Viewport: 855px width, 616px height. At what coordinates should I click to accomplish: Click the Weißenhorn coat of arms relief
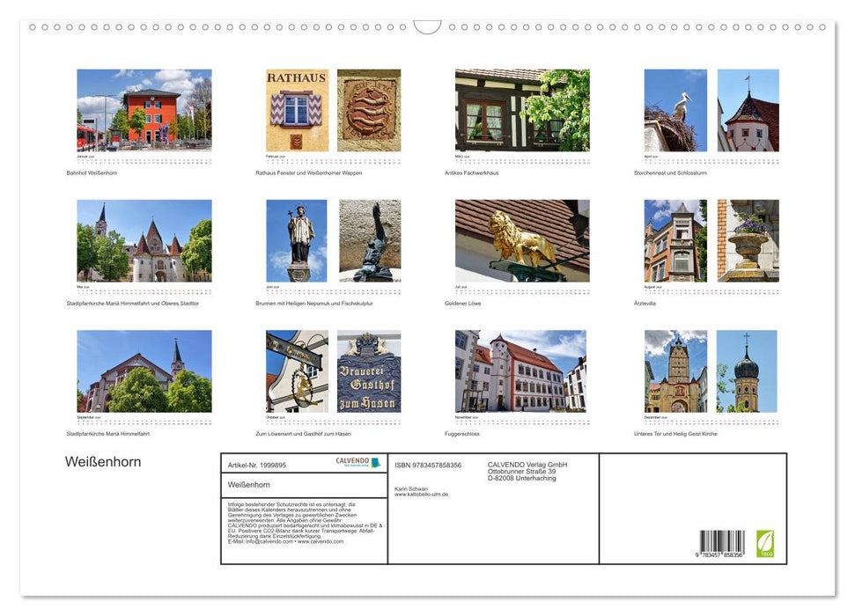coord(370,112)
